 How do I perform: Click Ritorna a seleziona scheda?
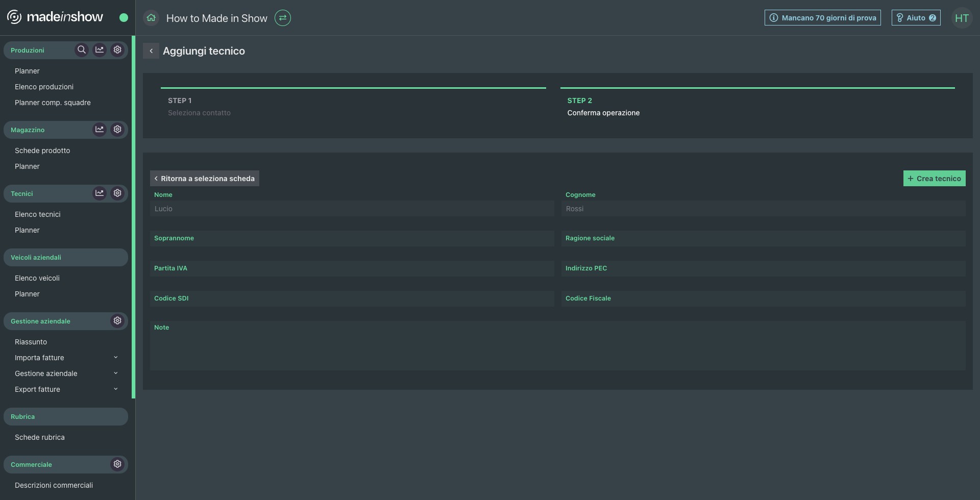click(205, 179)
